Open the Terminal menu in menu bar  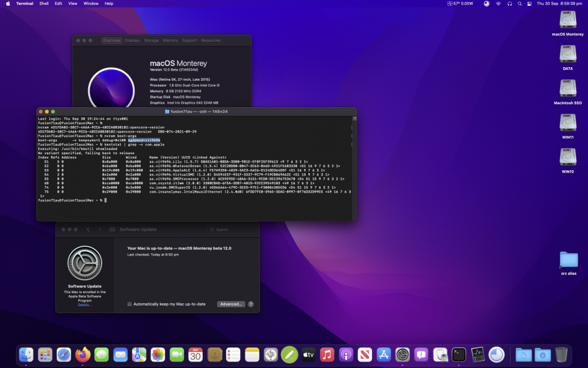point(25,4)
